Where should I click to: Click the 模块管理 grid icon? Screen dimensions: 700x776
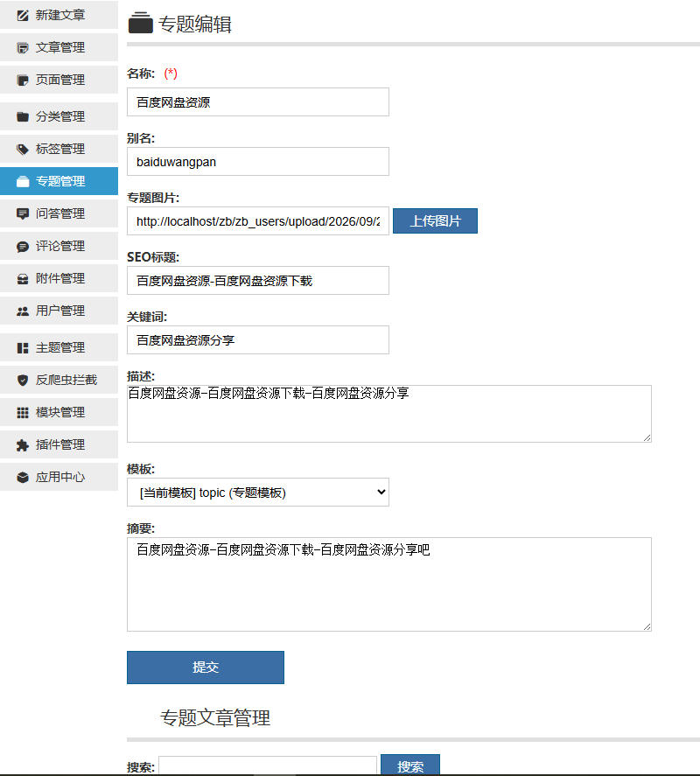[23, 413]
